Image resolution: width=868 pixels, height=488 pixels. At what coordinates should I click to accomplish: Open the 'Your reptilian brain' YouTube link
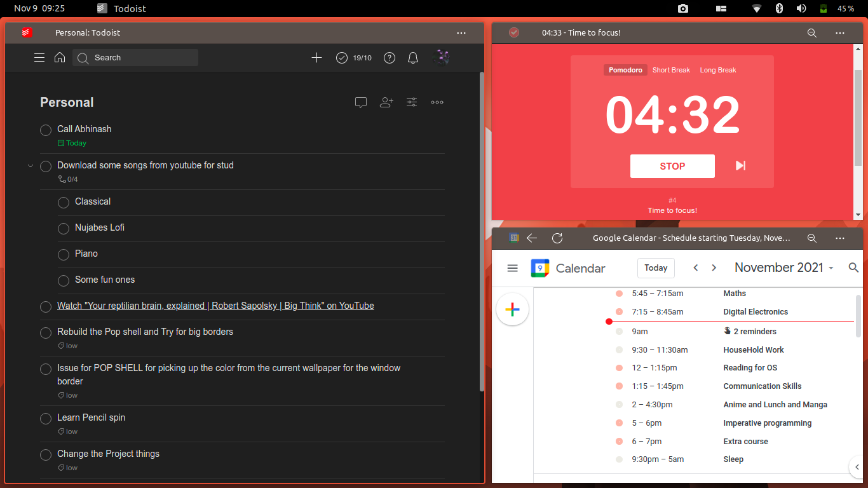tap(215, 306)
